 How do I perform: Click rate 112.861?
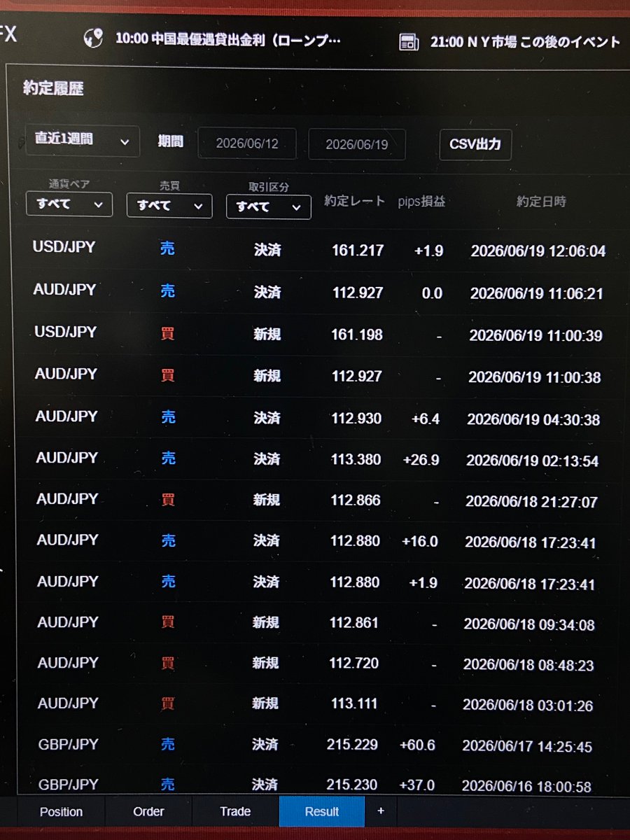point(355,623)
